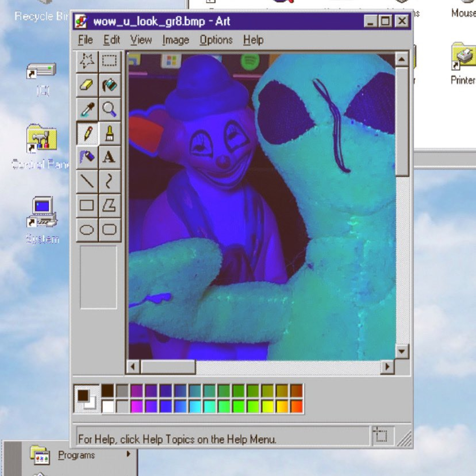Image resolution: width=476 pixels, height=476 pixels.
Task: Select the Pencil tool
Action: point(87,133)
